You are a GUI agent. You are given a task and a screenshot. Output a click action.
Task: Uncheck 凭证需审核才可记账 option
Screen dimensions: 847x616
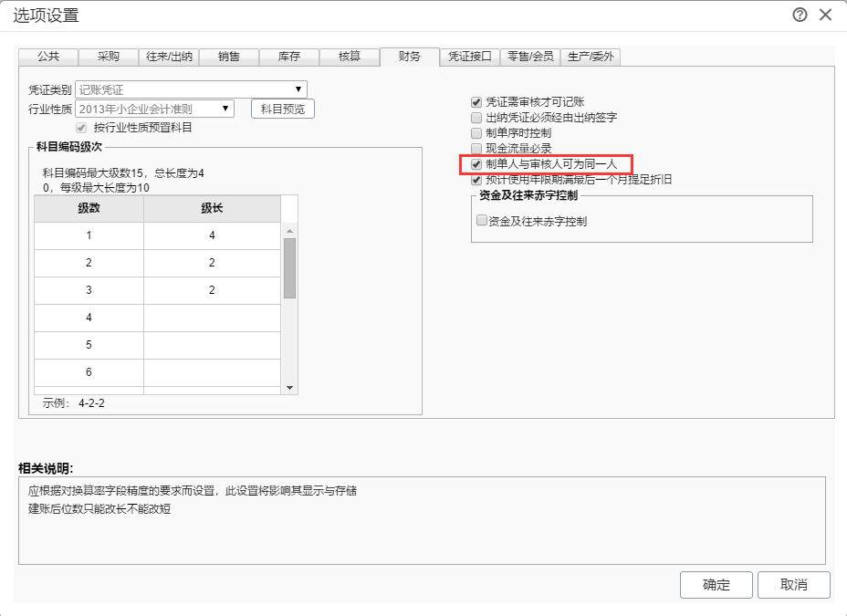pos(476,102)
